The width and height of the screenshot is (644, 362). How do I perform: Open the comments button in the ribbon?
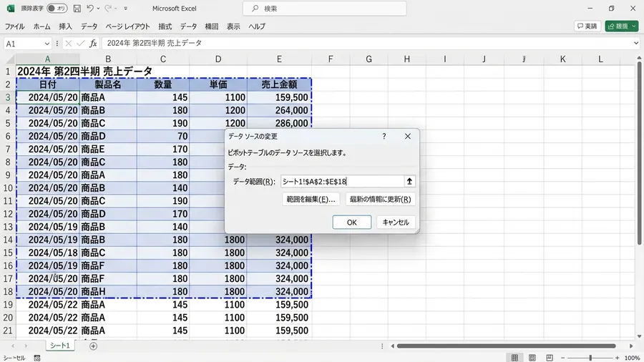pos(587,26)
